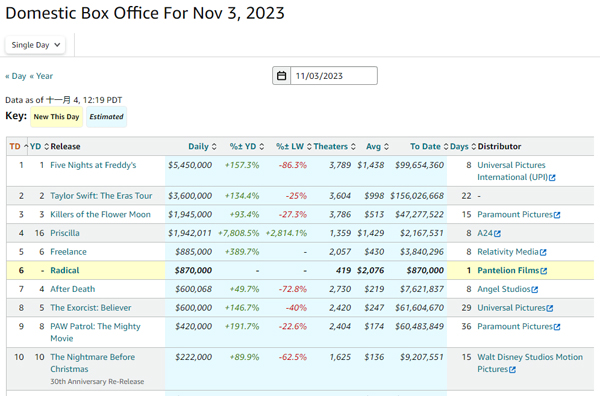
Task: Sort by To Date column arrows
Action: coord(446,147)
